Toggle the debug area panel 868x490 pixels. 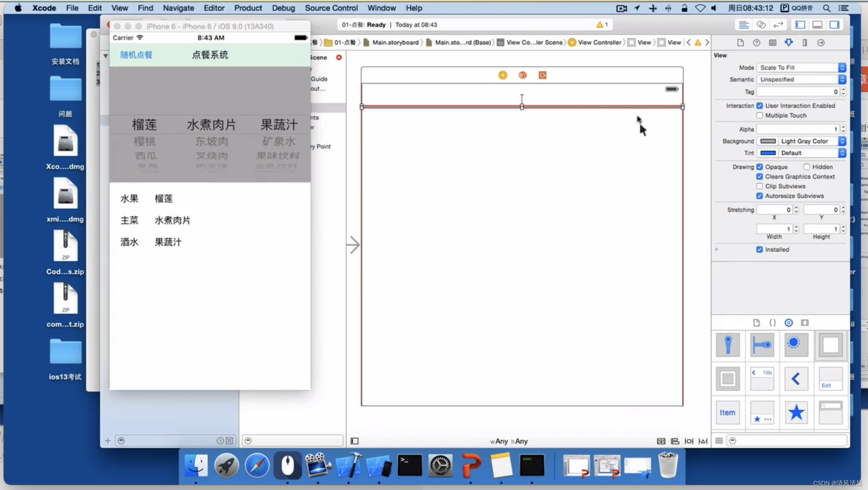(817, 25)
